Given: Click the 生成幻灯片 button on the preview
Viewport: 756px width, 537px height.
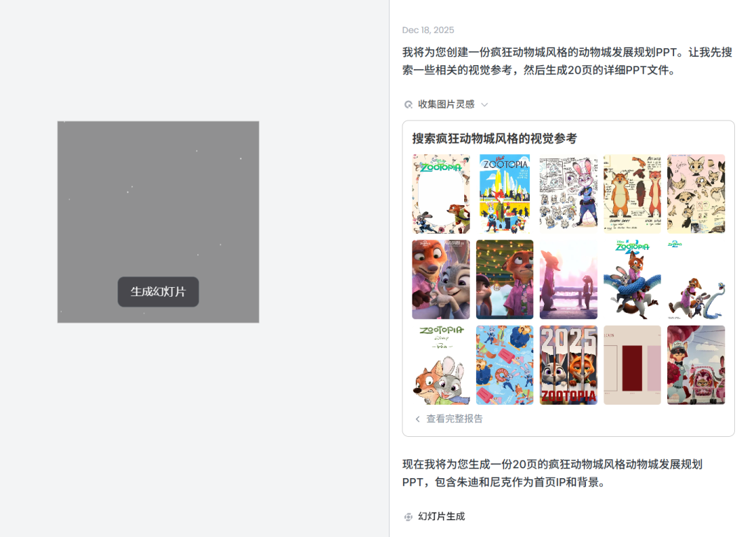Looking at the screenshot, I should pos(158,292).
